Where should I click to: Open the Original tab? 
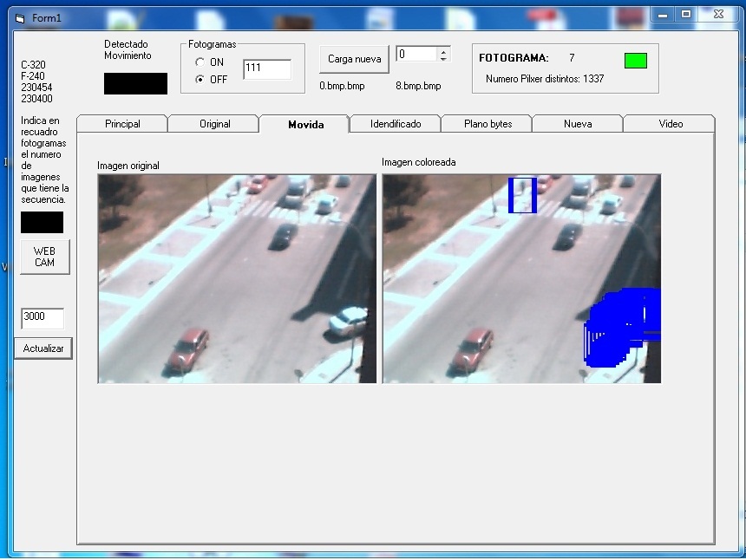pos(214,124)
